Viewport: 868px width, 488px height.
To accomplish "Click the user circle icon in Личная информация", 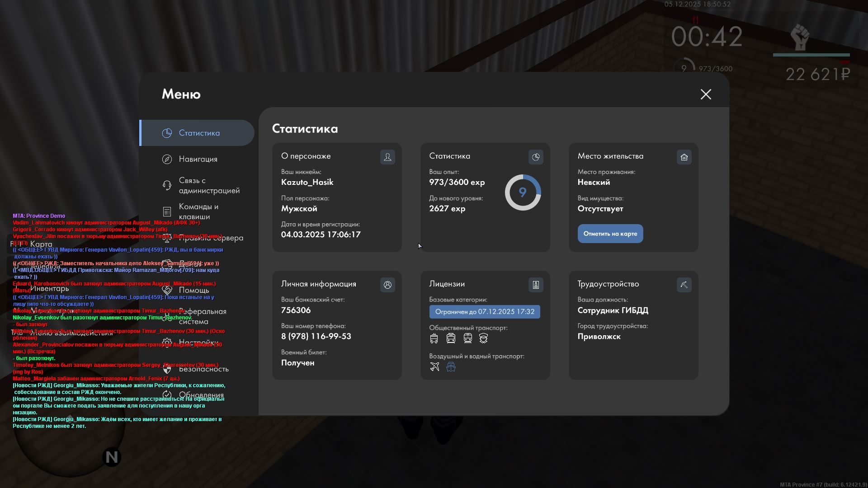I will coord(387,285).
